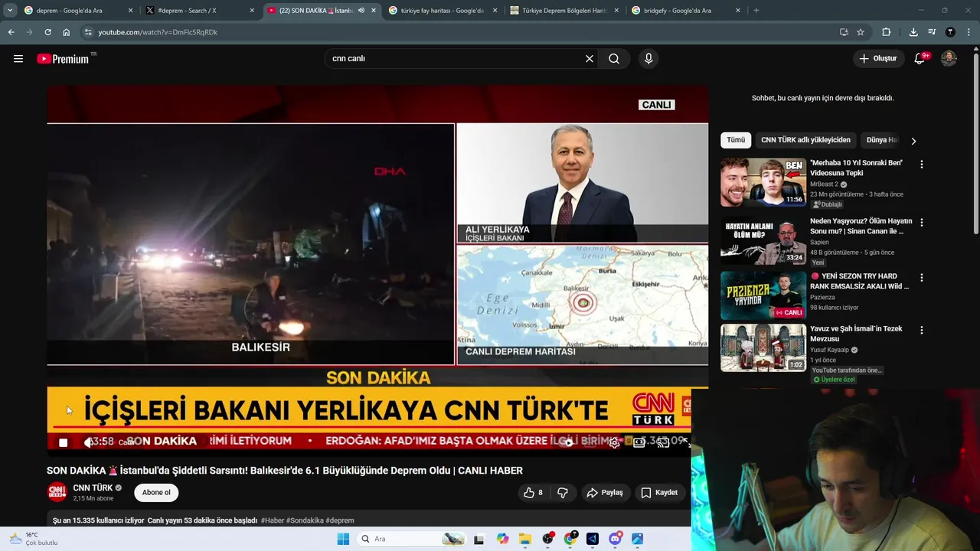980x551 pixels.
Task: Open Discord from taskbar
Action: (x=615, y=539)
